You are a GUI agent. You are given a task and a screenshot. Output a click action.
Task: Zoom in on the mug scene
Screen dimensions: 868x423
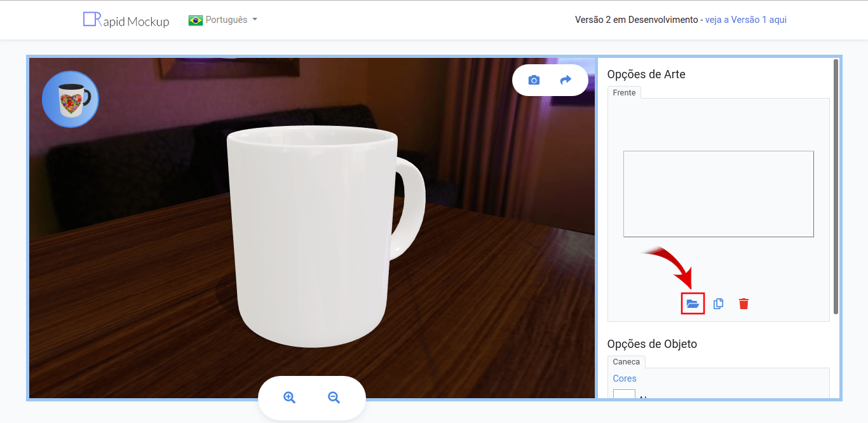point(289,397)
